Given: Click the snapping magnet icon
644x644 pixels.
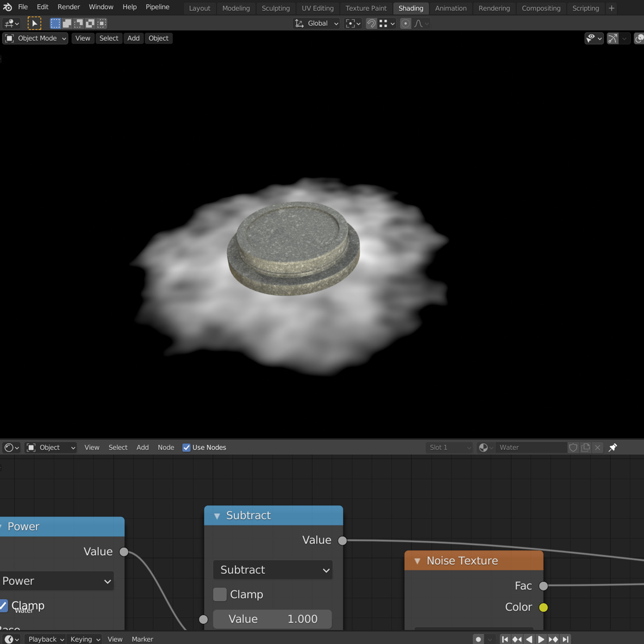Looking at the screenshot, I should click(371, 23).
